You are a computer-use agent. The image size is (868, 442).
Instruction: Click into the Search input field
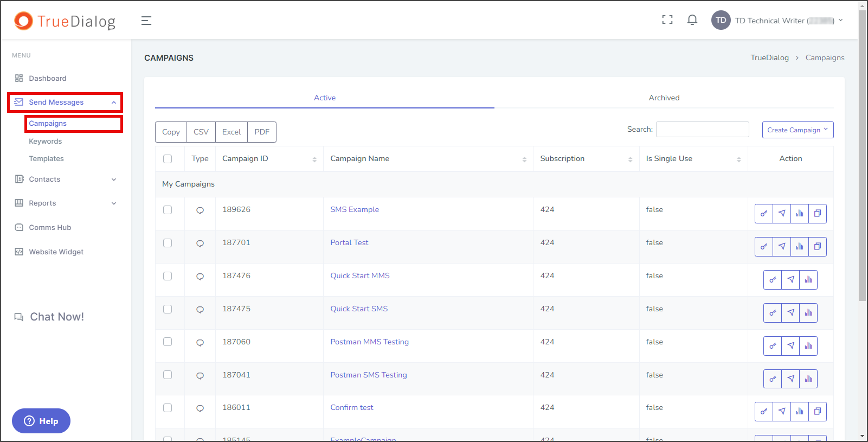click(x=703, y=129)
